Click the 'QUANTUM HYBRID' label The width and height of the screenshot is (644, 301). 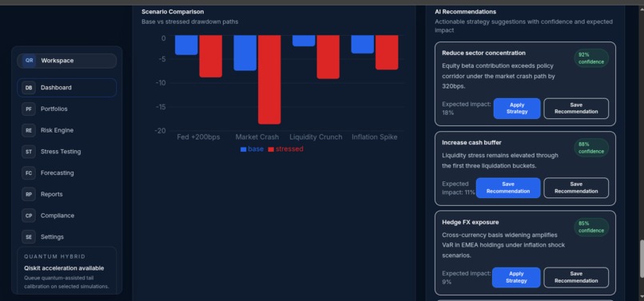[x=54, y=256]
